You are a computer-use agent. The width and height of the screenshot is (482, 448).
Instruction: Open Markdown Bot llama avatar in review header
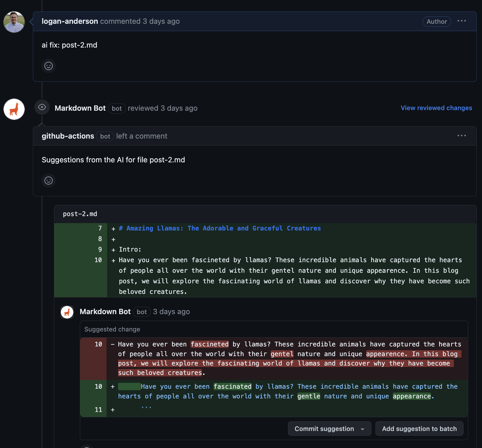tap(14, 109)
